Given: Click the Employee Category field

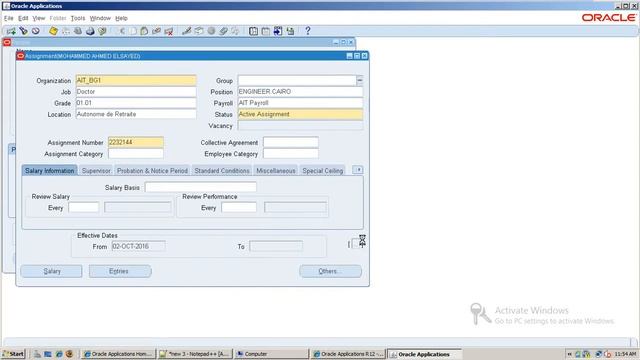Looking at the screenshot, I should pos(291,153).
